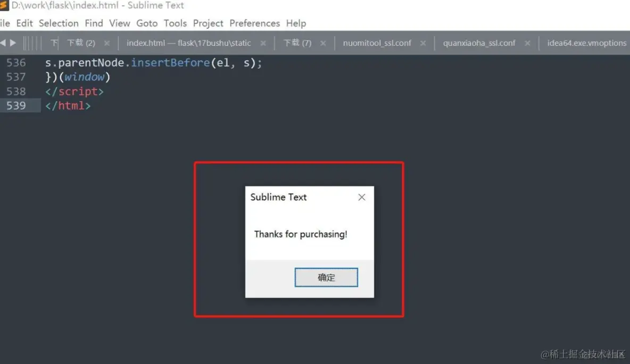Viewport: 630px width, 364px height.
Task: Open the Preferences menu
Action: (255, 23)
